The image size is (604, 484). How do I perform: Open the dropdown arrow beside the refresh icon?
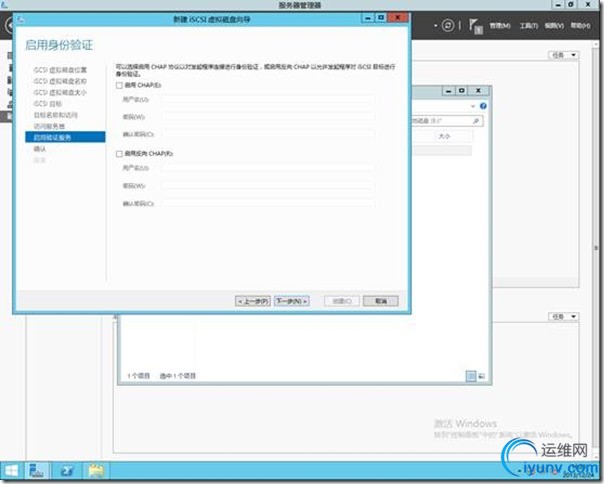(x=436, y=26)
